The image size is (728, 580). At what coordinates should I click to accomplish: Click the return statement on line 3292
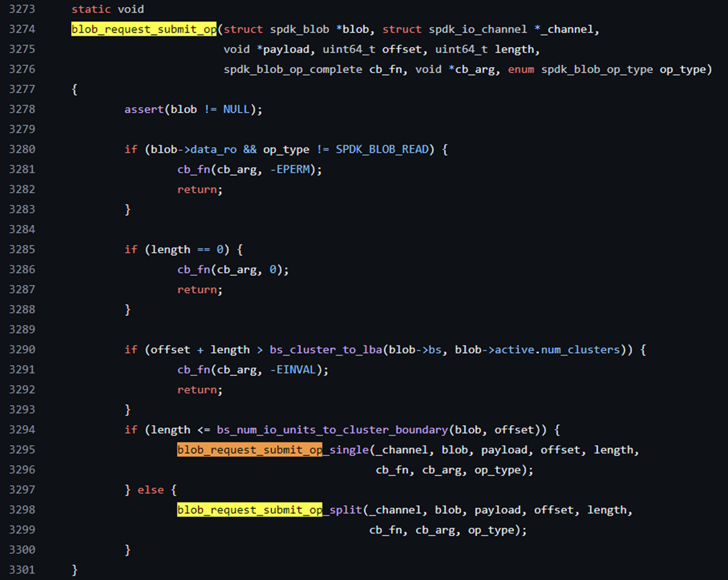pyautogui.click(x=200, y=390)
